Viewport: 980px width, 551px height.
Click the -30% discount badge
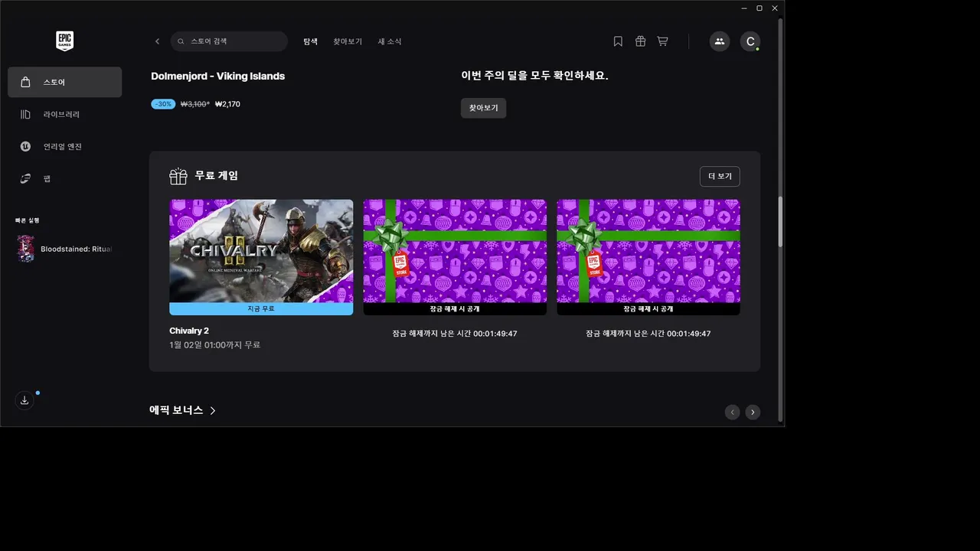click(x=163, y=104)
